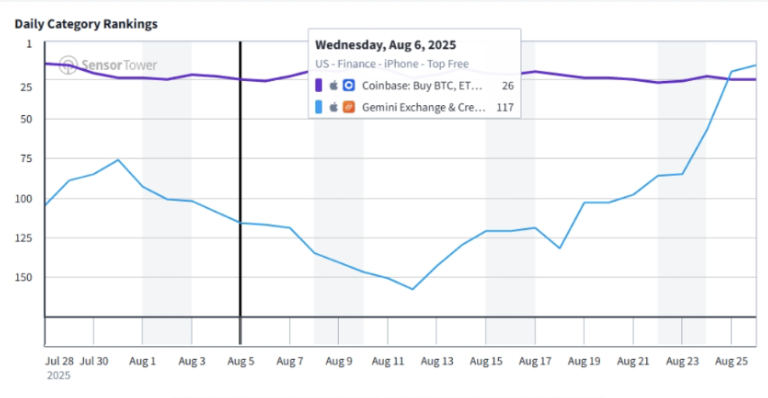Click the Daily Category Rankings title
This screenshot has width=768, height=398.
coord(86,24)
